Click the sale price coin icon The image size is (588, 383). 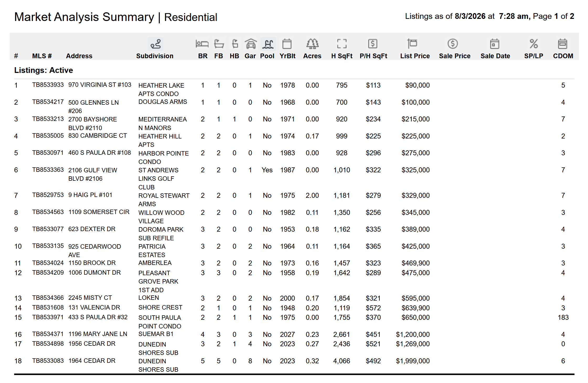(x=453, y=44)
